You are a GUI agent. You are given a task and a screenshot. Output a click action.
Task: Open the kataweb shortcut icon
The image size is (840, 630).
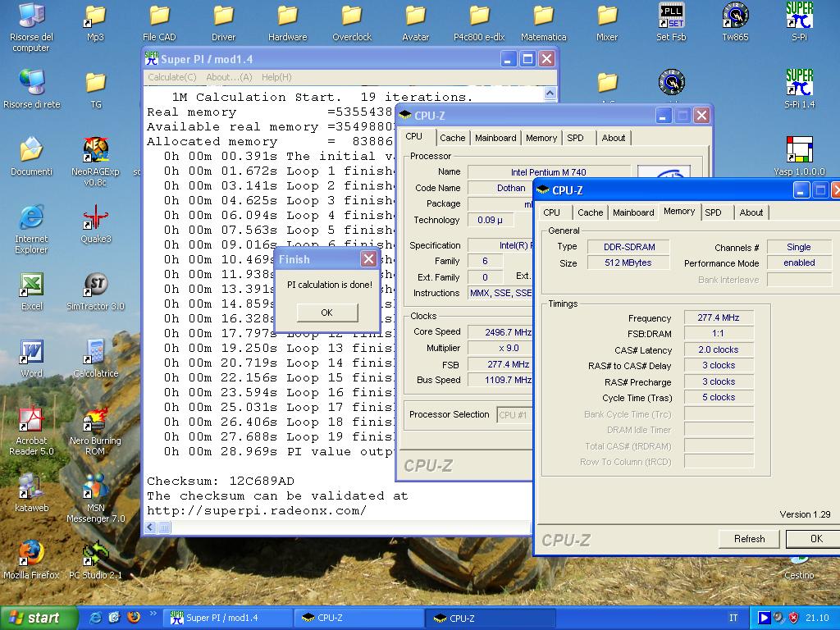point(32,486)
